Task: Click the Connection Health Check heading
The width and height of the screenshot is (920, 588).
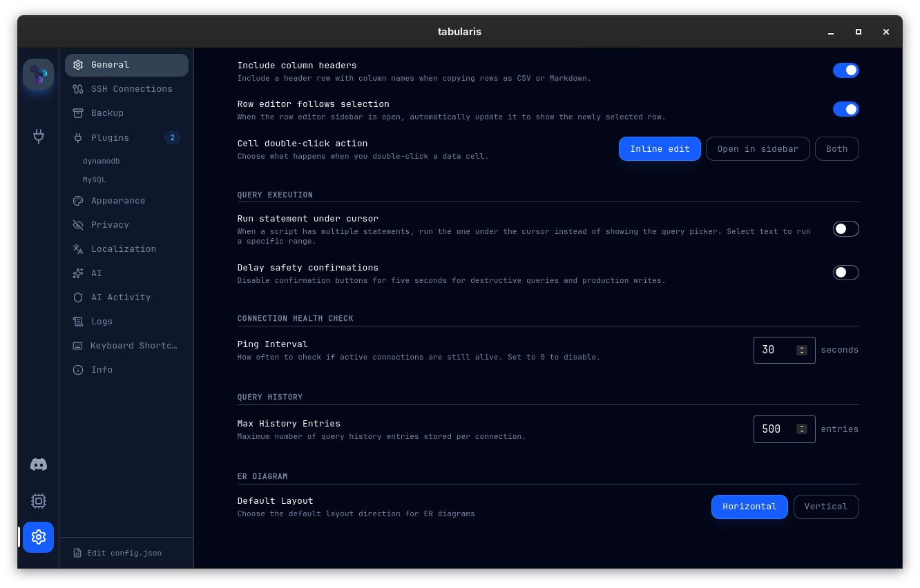Action: tap(295, 318)
